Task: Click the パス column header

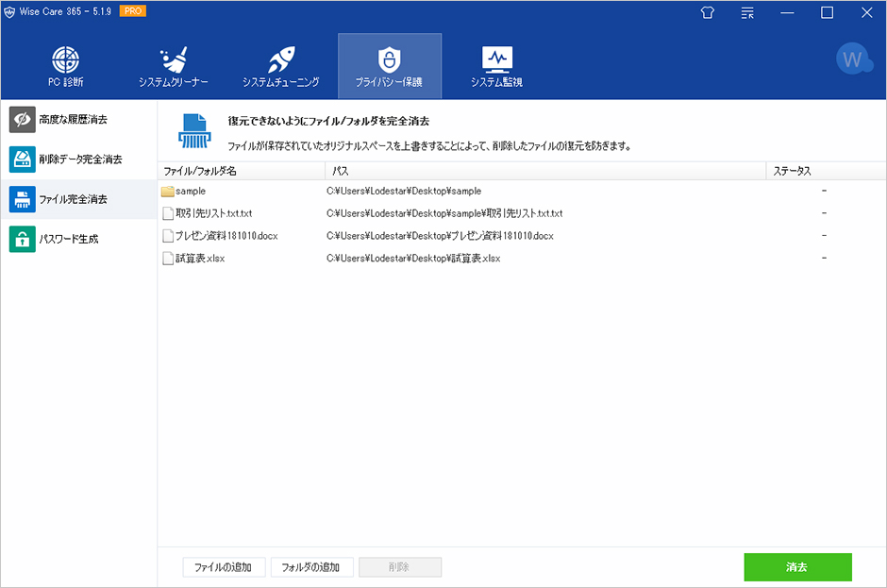Action: (545, 171)
